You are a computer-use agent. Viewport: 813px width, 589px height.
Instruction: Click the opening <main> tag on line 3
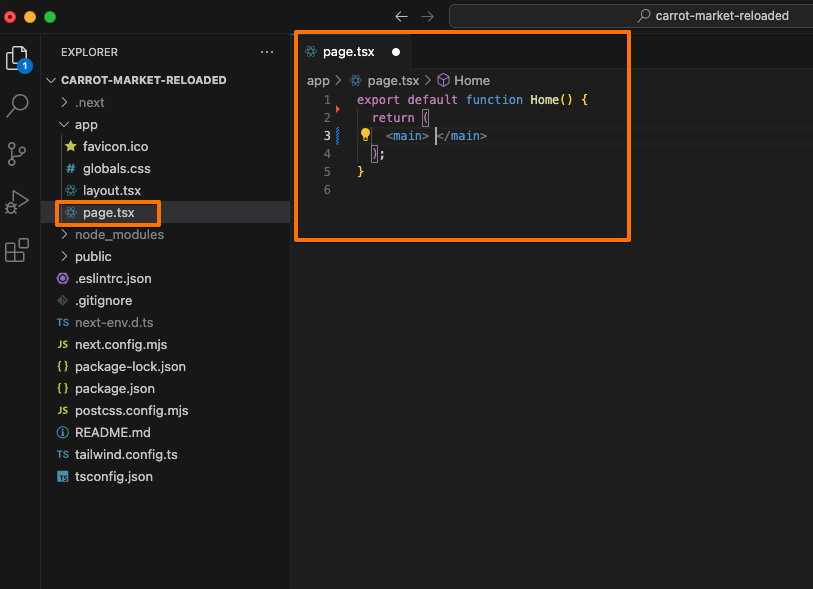click(x=408, y=136)
